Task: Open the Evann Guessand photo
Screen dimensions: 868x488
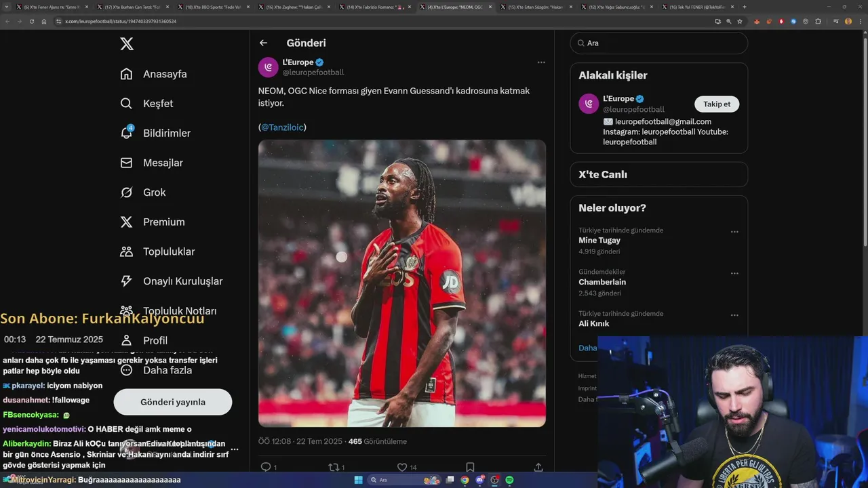Action: [x=402, y=283]
